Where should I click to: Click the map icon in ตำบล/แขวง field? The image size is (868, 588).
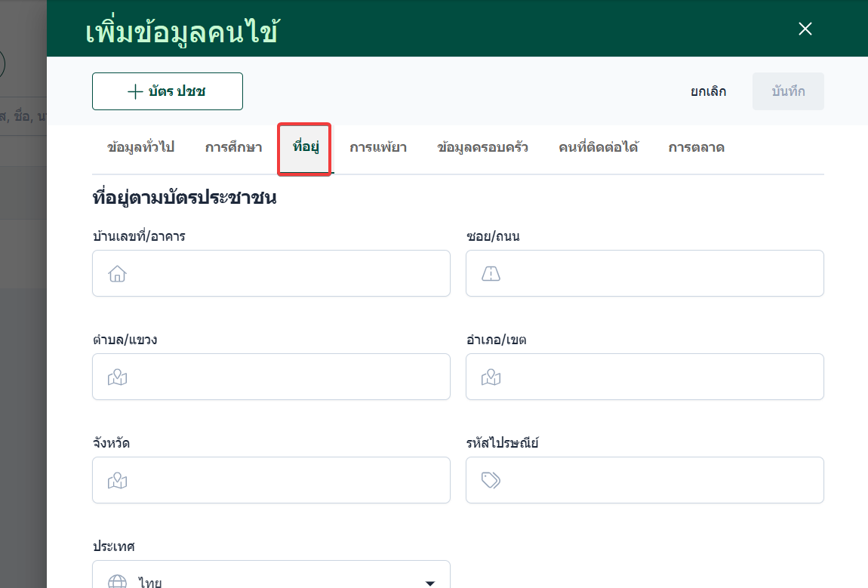tap(117, 377)
